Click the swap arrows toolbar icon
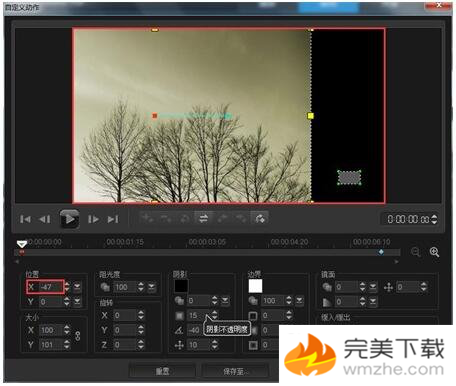Screen dimensions: 456x386 tap(203, 218)
